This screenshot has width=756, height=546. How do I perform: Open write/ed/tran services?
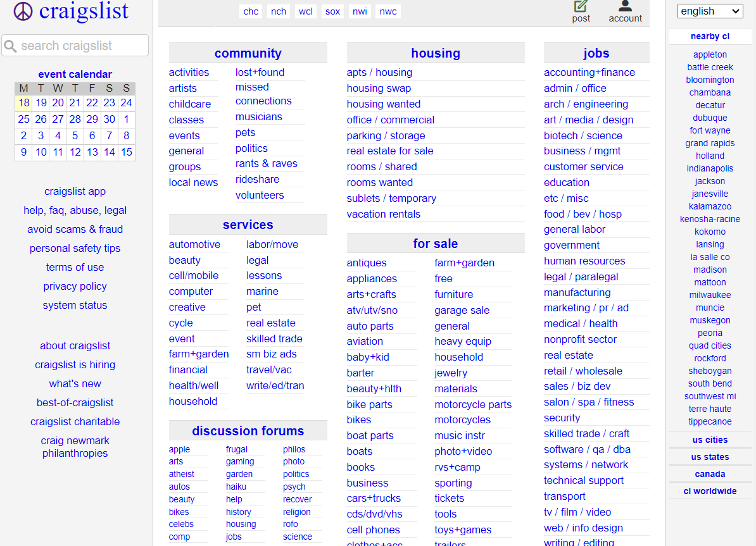coord(275,385)
